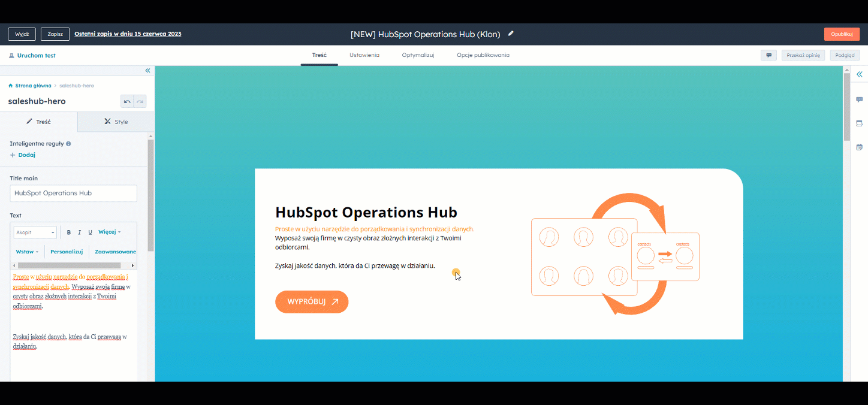Click the comment bubble button near Przekaż opinię
This screenshot has height=405, width=868.
768,55
